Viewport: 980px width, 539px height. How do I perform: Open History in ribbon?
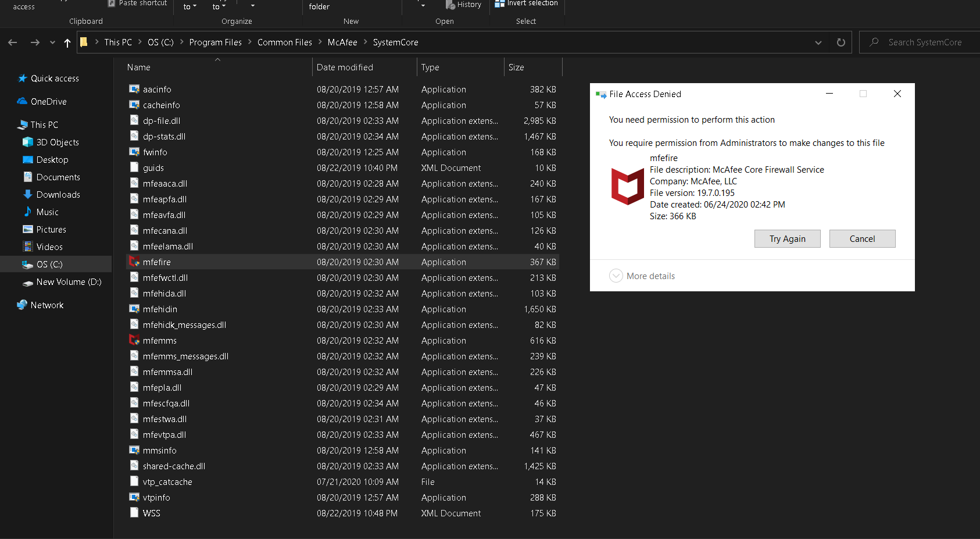click(x=463, y=5)
